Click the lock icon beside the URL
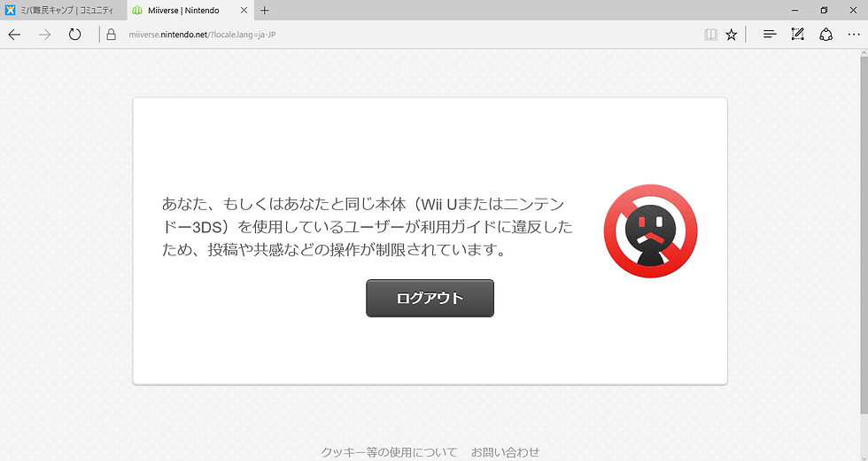 112,35
